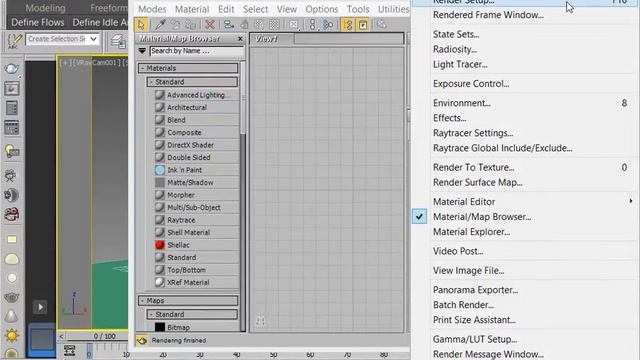This screenshot has height=360, width=640.
Task: Collapse the Materials group
Action: [x=188, y=68]
